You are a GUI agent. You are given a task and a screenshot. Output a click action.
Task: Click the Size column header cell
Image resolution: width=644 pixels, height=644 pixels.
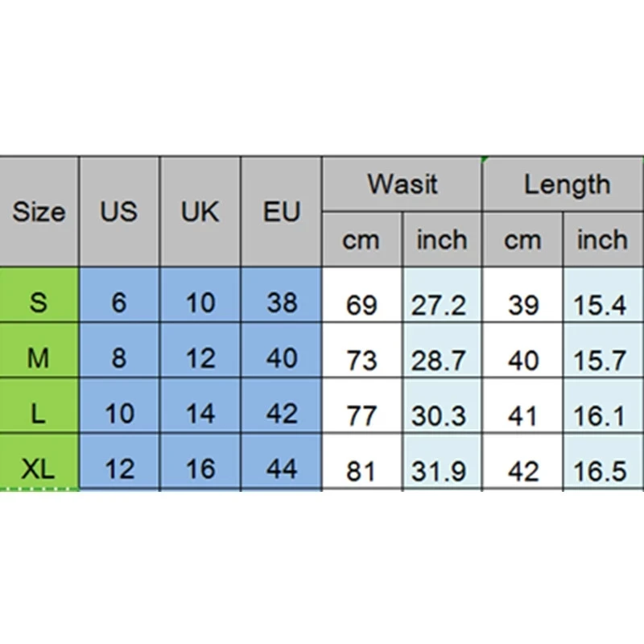click(x=39, y=213)
